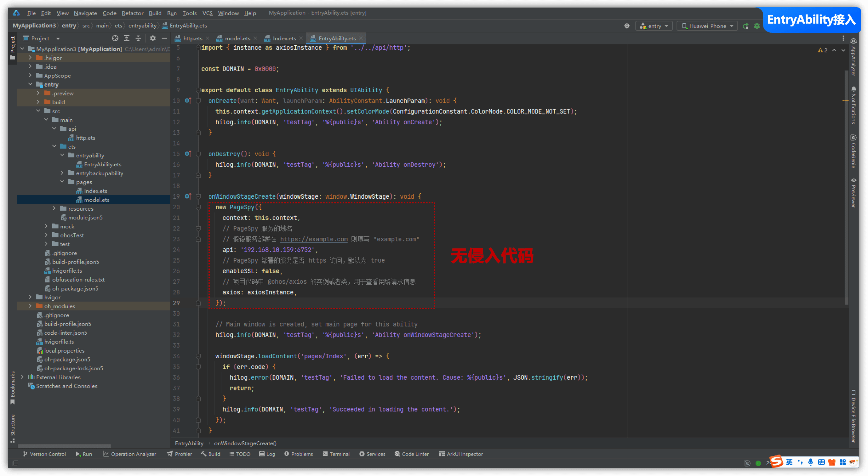
Task: Expand the oh_modules folder
Action: 30,306
